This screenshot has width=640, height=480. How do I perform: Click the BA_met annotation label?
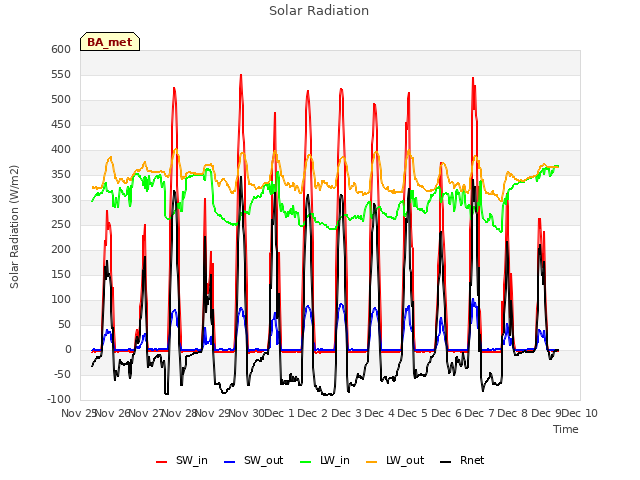[x=110, y=42]
